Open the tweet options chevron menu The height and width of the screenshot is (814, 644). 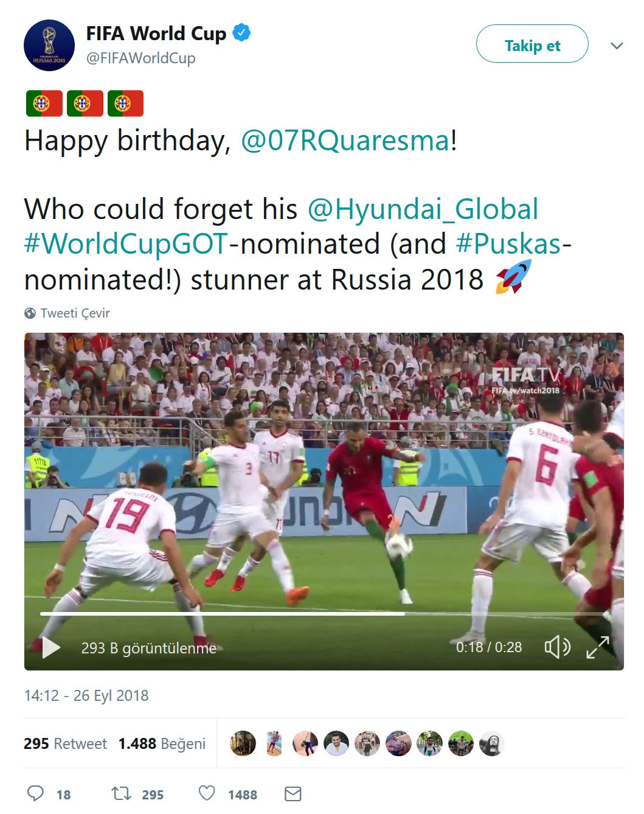617,46
